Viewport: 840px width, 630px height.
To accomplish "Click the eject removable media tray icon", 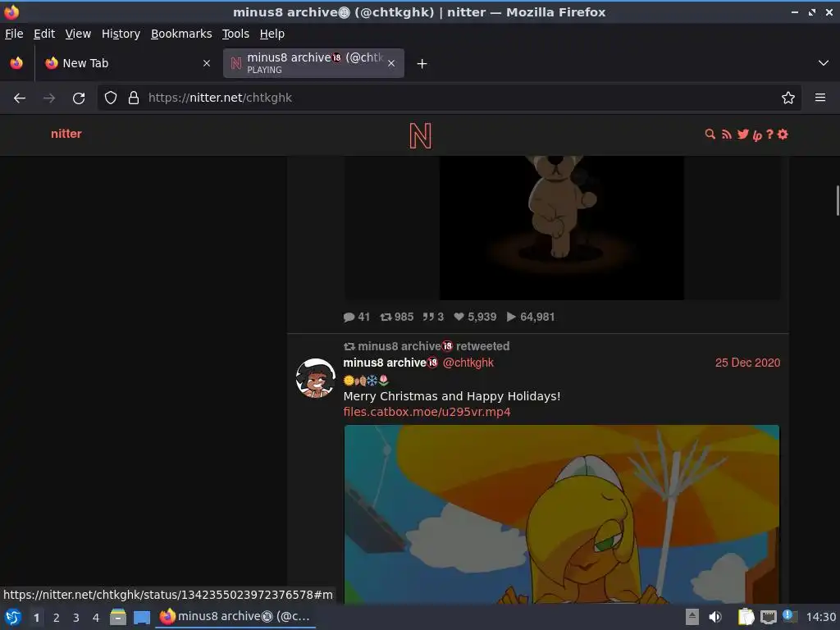I will point(692,617).
